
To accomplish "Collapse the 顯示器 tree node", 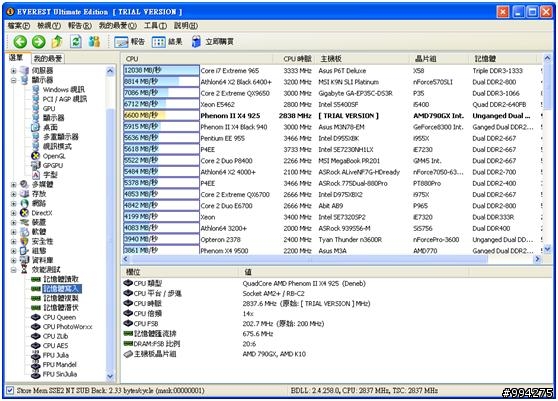I will click(14, 80).
